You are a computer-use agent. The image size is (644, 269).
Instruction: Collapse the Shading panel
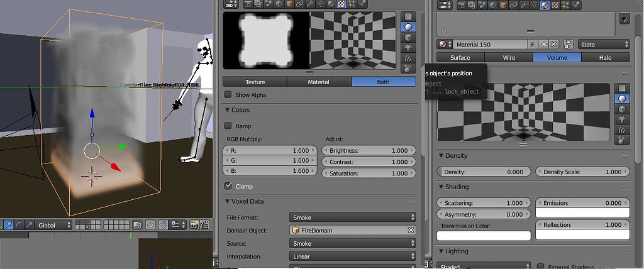[x=441, y=187]
